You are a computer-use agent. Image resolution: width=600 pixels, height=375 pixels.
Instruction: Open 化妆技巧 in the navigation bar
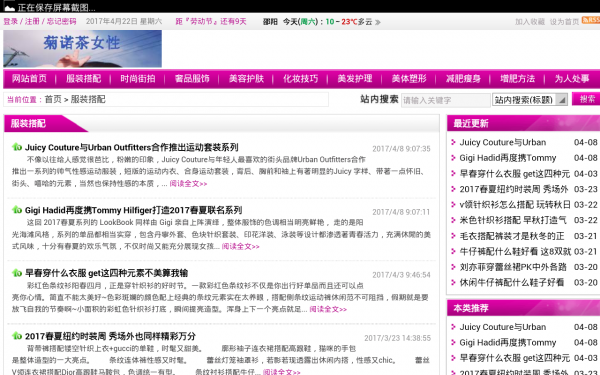(x=301, y=78)
